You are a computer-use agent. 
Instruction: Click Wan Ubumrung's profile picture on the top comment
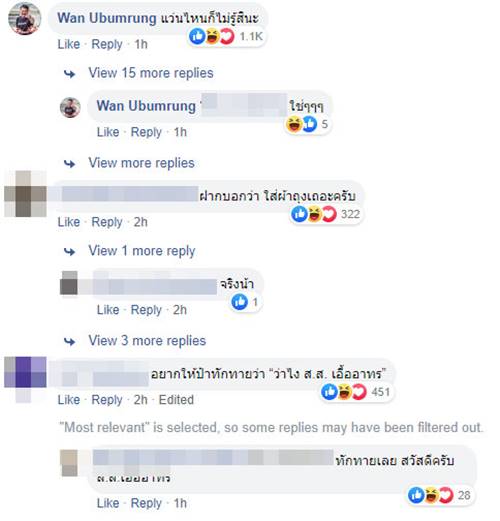coord(24,18)
